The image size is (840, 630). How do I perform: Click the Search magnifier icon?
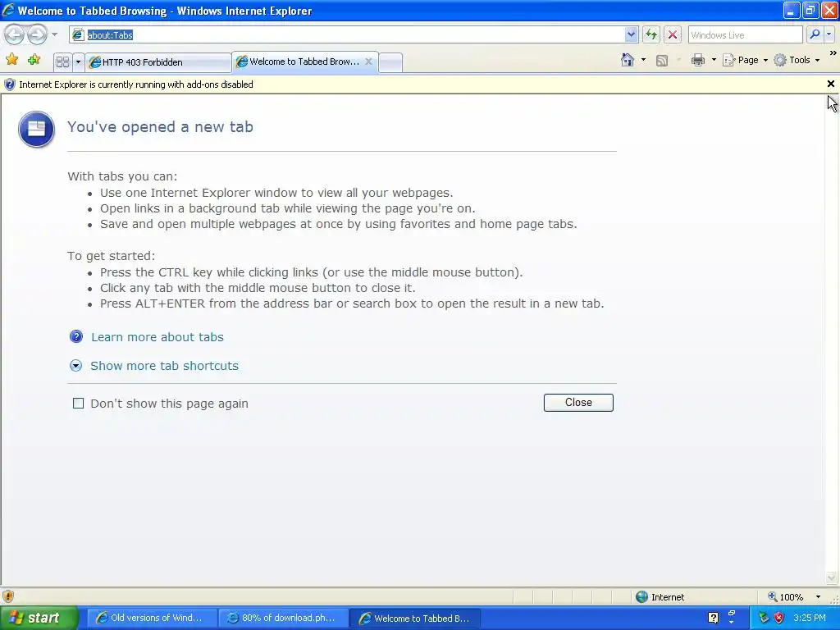coord(815,34)
